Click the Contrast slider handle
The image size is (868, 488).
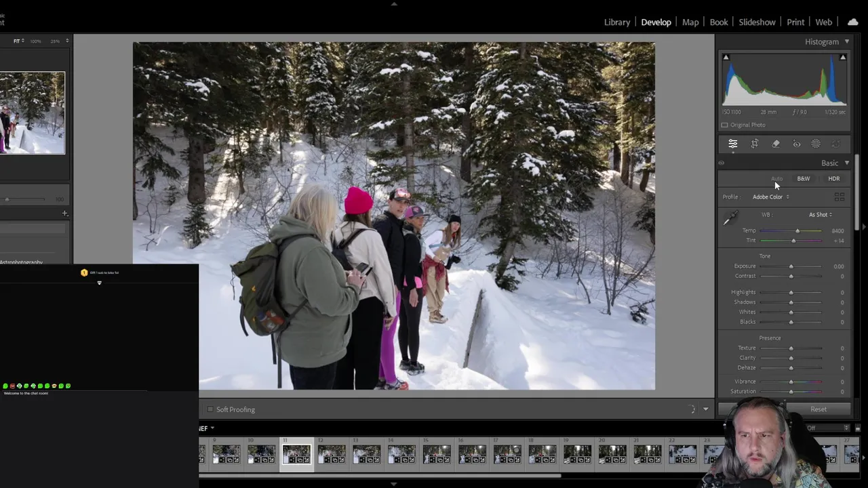coord(791,277)
